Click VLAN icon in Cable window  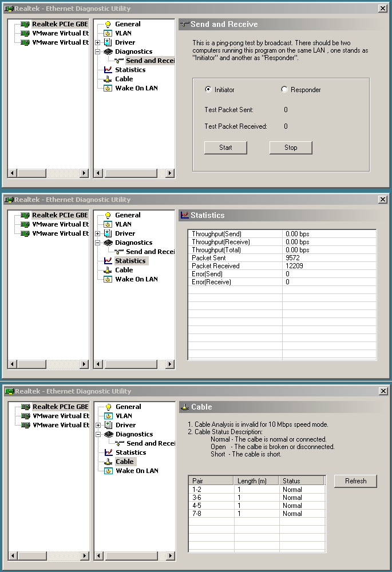108,416
